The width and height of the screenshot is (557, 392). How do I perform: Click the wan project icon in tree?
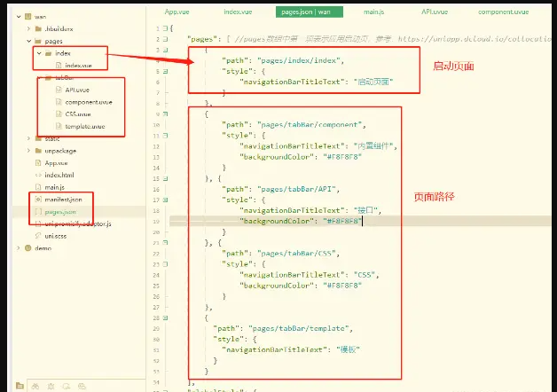click(28, 16)
